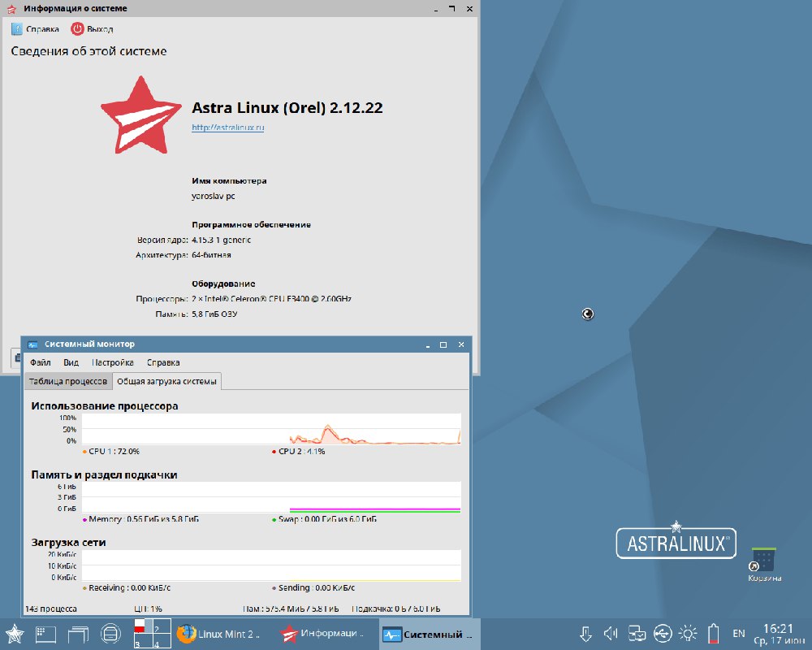Open the file manager taskbar icon

pos(110,634)
